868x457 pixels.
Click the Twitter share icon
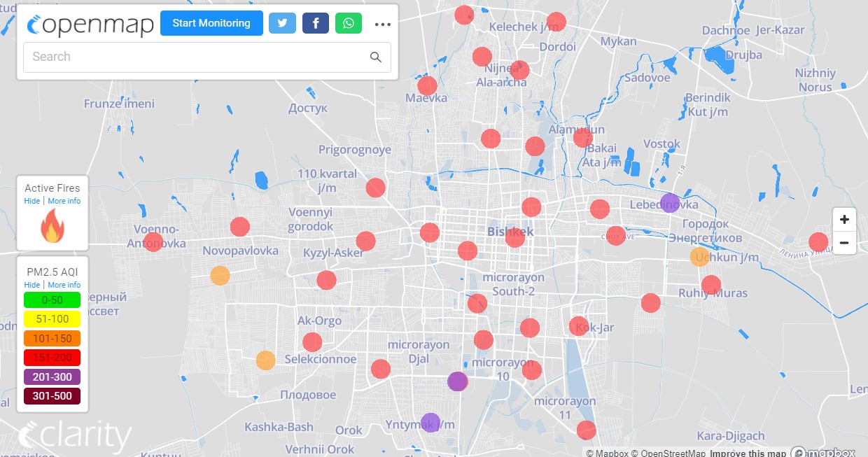[282, 23]
